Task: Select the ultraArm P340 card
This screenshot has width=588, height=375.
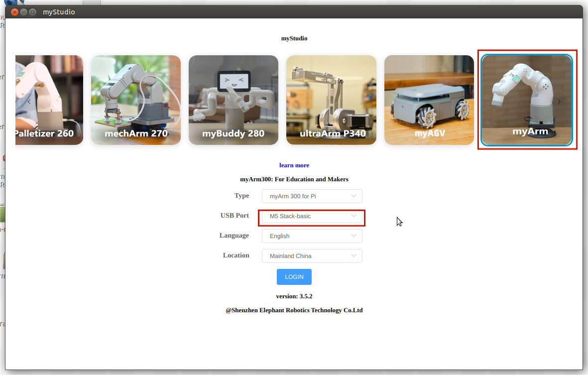Action: 331,100
